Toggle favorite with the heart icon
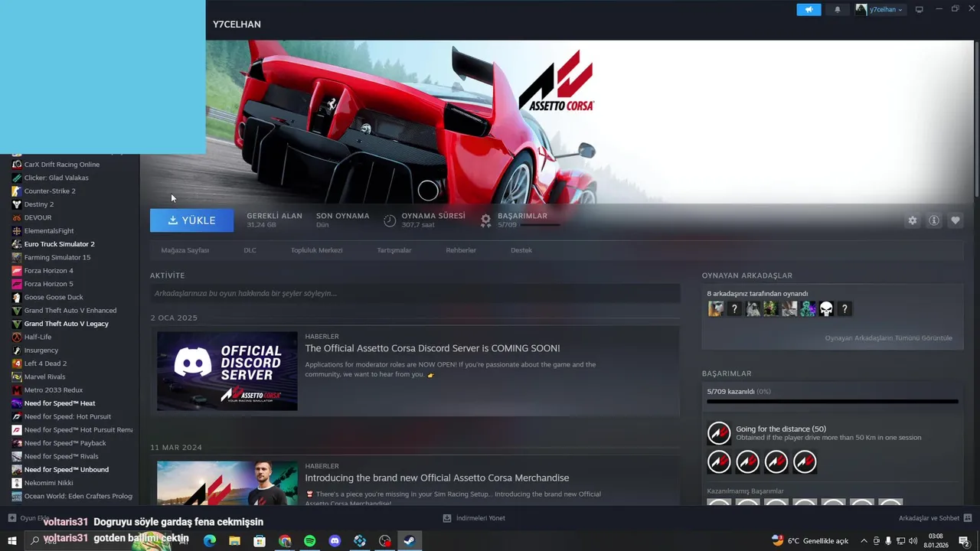The height and width of the screenshot is (551, 980). point(955,220)
